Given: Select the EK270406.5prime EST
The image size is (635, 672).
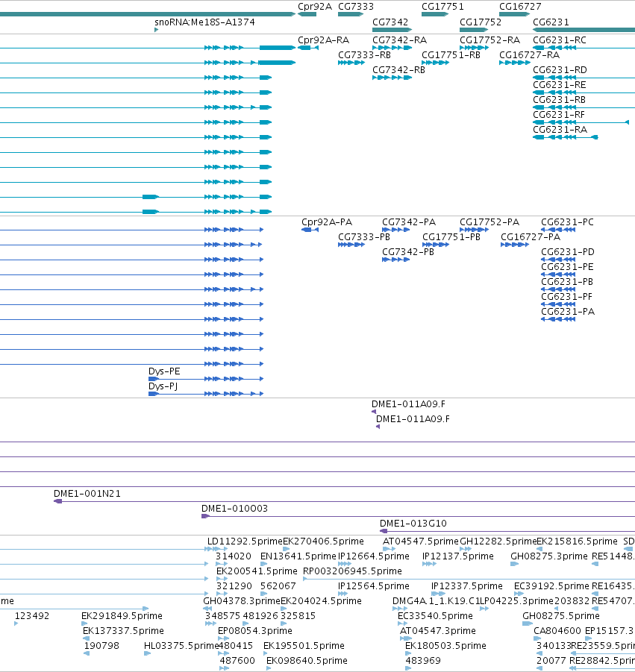Looking at the screenshot, I should point(286,549).
